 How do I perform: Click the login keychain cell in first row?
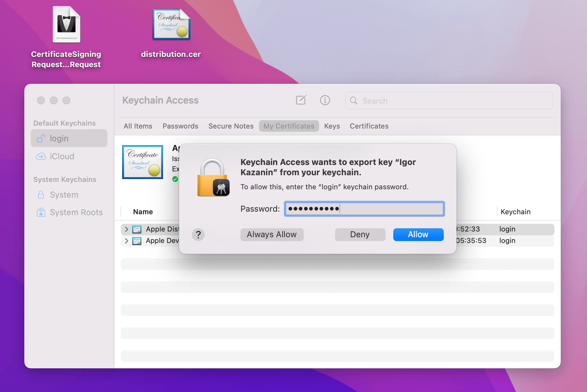point(507,229)
